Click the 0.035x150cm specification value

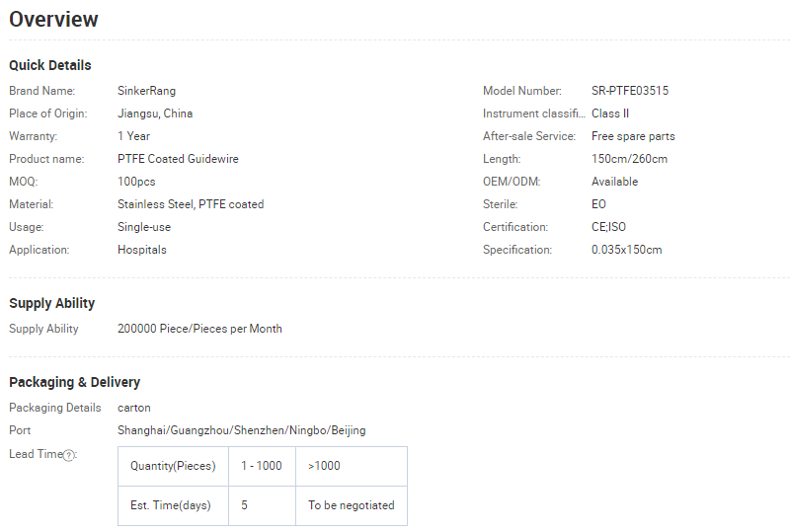pyautogui.click(x=627, y=250)
